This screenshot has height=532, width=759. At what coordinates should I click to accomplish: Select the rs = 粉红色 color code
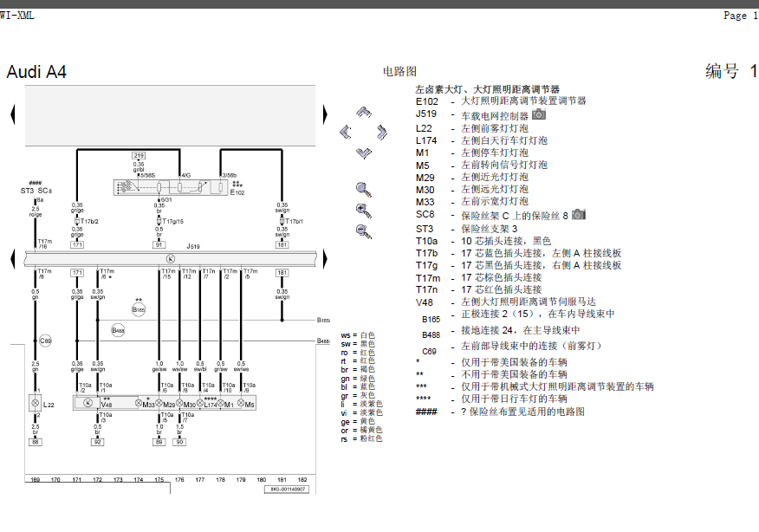pyautogui.click(x=361, y=438)
